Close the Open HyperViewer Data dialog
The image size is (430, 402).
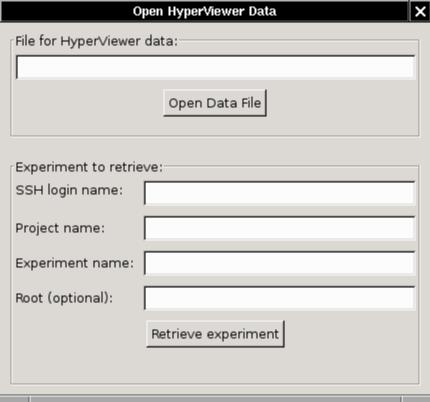pyautogui.click(x=420, y=11)
